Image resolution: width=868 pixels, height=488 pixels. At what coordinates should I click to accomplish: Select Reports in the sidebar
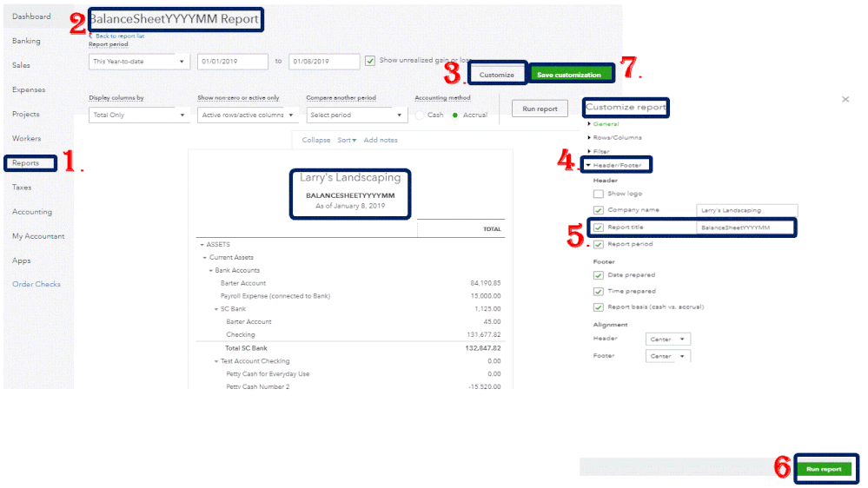25,162
